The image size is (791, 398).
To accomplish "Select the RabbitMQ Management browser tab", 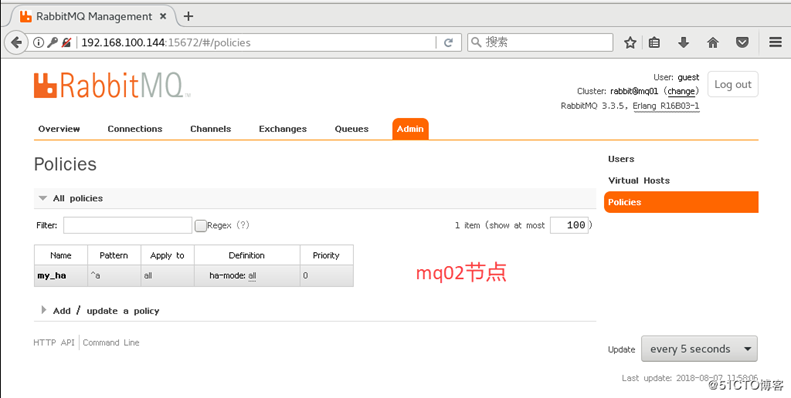I will [x=94, y=16].
